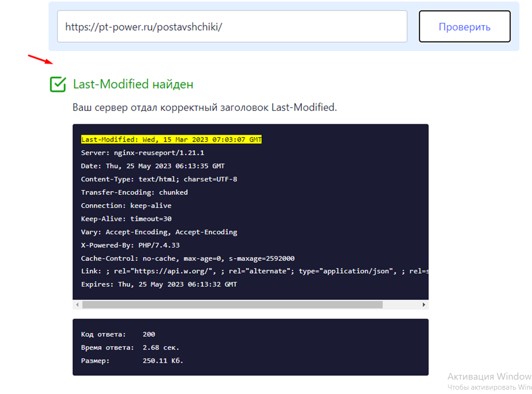The height and width of the screenshot is (394, 532).
Task: Focus the URL input field with pt-power.ru
Action: click(x=232, y=26)
